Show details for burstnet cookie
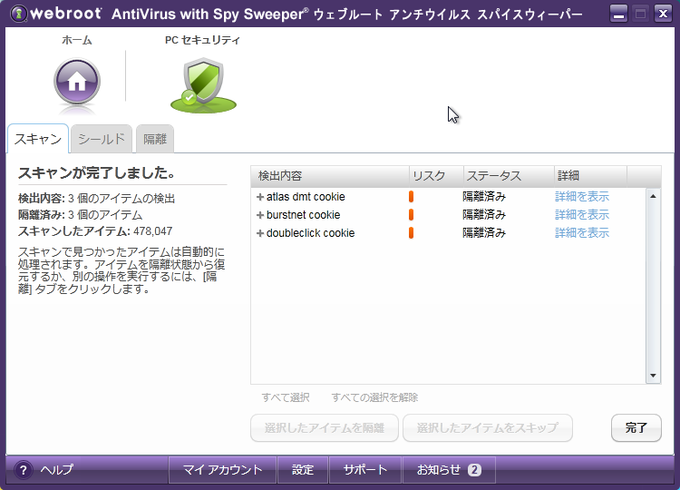Viewport: 680px width, 490px height. (582, 215)
